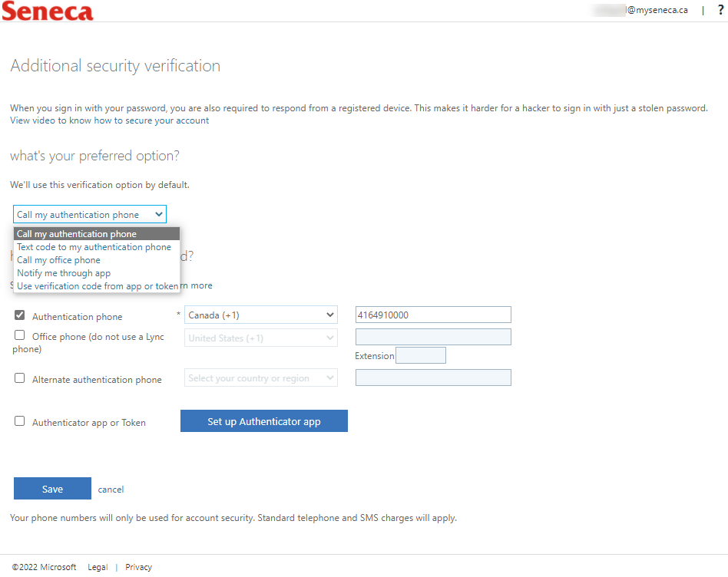The height and width of the screenshot is (577, 728).
Task: Pick Call my office phone option
Action: [x=97, y=260]
